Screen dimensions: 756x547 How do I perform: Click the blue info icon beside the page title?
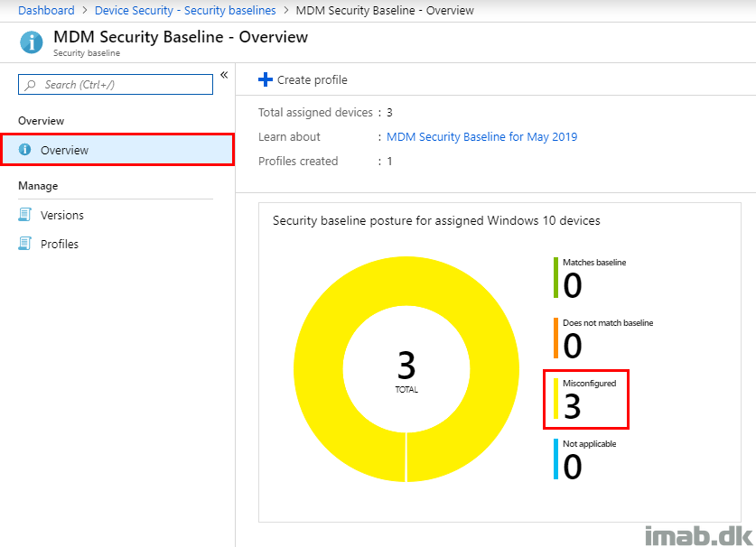32,42
